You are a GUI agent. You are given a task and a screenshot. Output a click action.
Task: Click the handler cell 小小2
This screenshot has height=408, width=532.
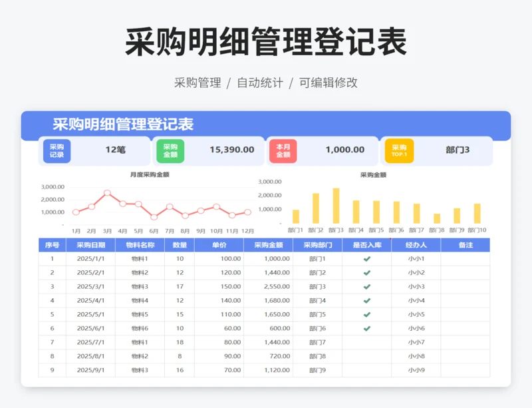tap(416, 273)
